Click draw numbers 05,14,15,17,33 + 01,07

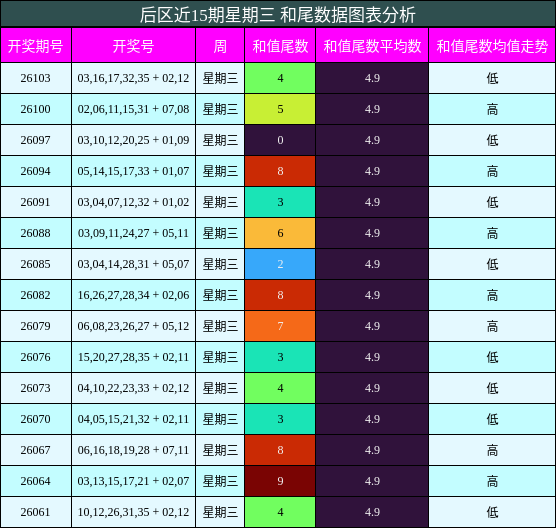(133, 171)
